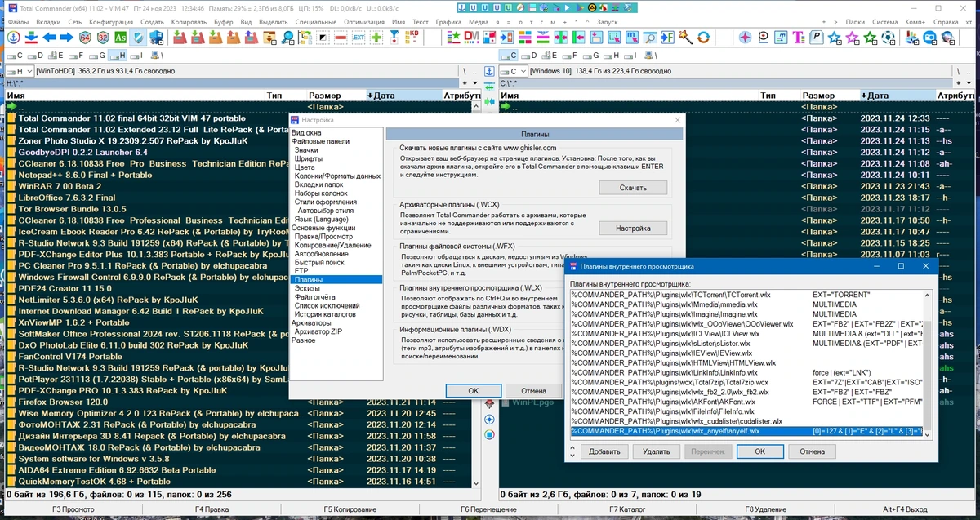Image resolution: width=980 pixels, height=520 pixels.
Task: Click the blue shield toolbar icon
Action: click(138, 38)
